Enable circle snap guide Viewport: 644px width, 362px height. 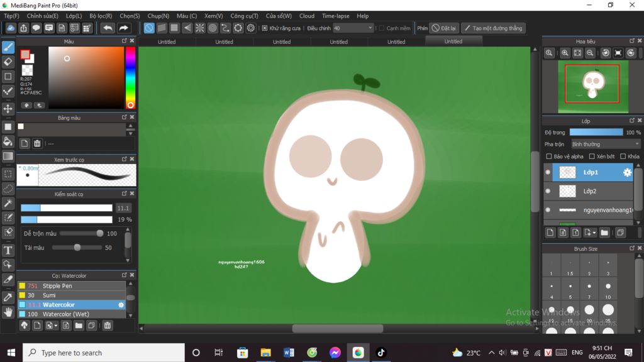[x=213, y=28]
